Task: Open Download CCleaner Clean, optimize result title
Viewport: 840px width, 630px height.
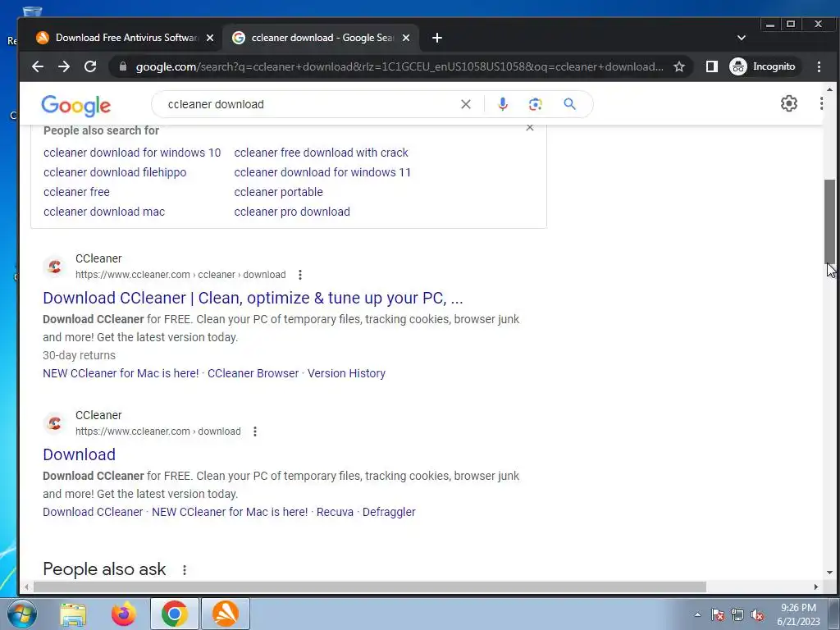Action: (253, 298)
